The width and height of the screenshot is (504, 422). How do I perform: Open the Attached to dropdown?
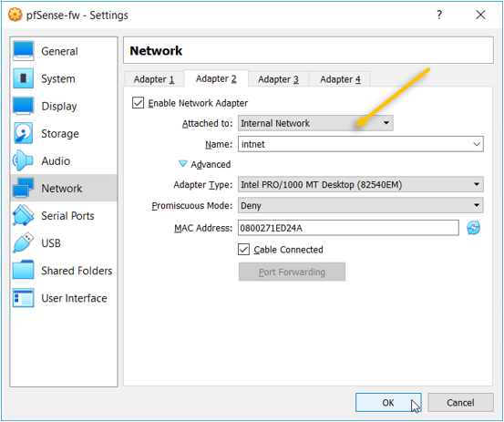[315, 123]
